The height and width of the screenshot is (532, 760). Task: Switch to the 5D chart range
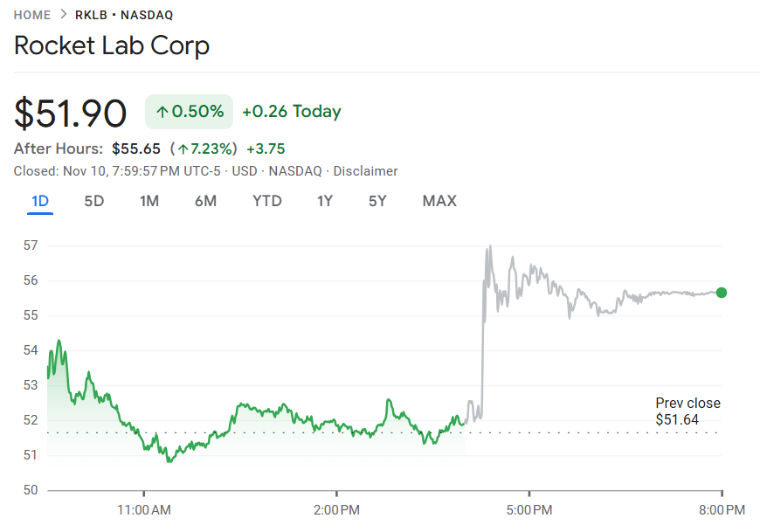pos(94,201)
